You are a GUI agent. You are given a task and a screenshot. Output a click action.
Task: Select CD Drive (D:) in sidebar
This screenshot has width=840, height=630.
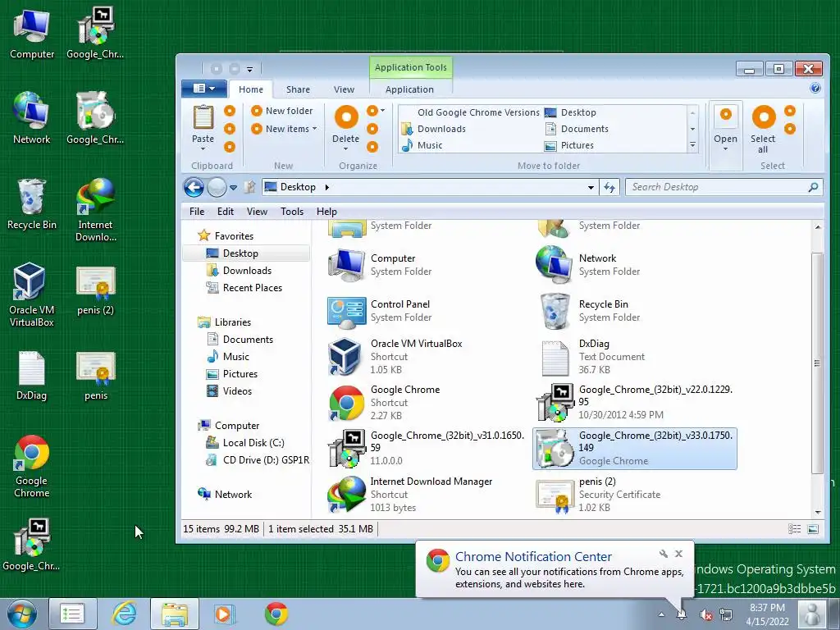tap(266, 460)
